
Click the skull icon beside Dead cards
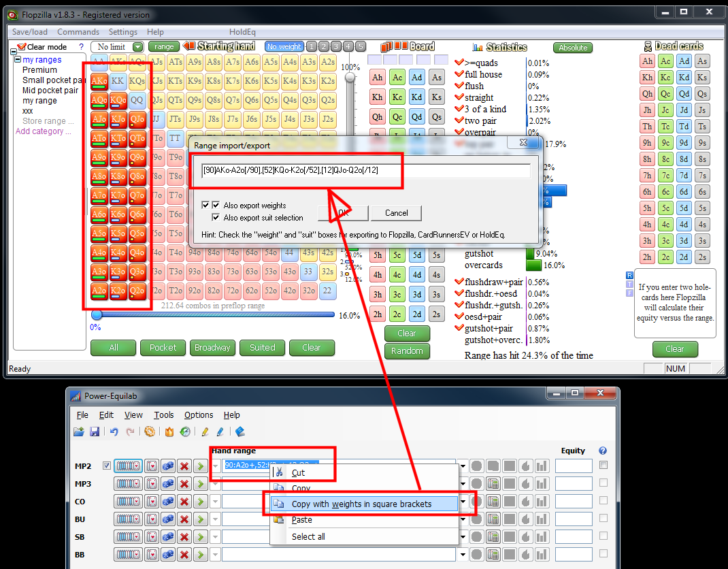tap(648, 46)
